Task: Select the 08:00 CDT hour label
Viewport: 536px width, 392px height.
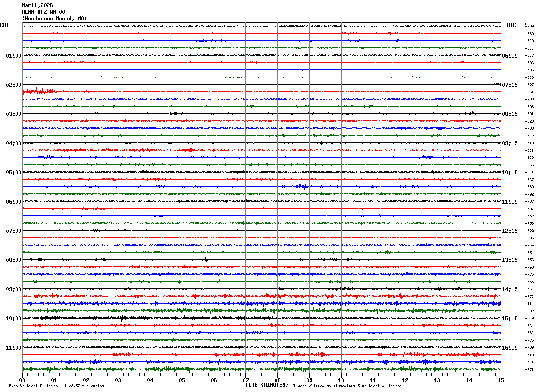Action: point(14,260)
